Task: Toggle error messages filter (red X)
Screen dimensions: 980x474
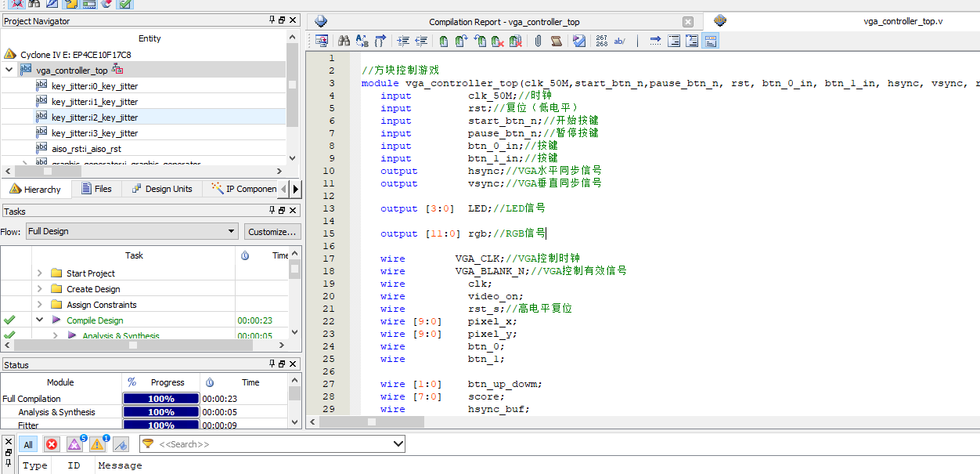Action: click(52, 444)
